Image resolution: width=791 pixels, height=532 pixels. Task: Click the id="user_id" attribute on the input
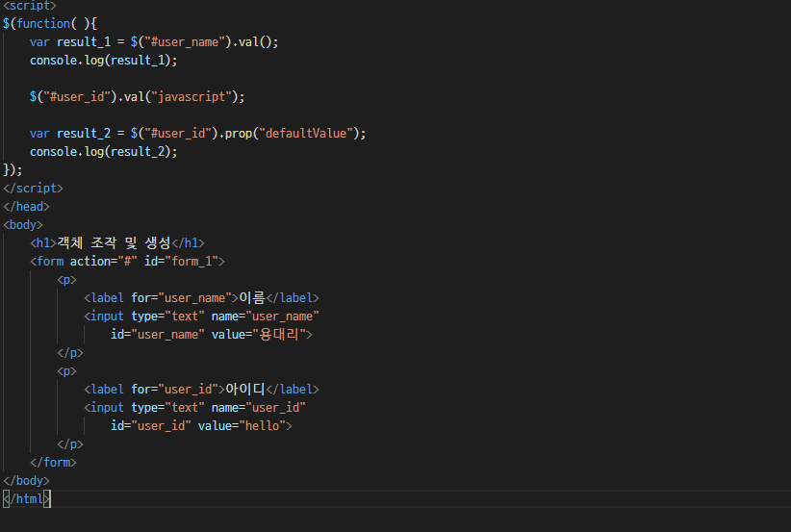[x=151, y=426]
